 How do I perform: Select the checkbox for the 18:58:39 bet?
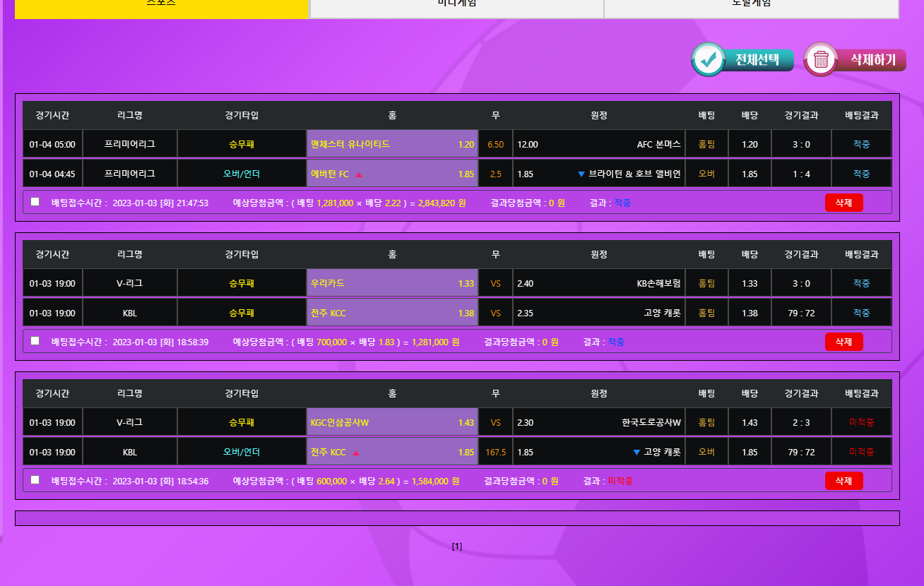point(35,341)
